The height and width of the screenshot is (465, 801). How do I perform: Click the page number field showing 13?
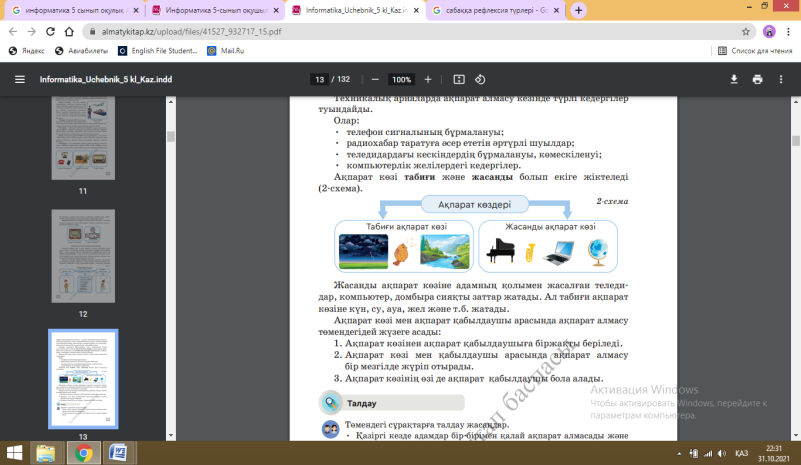[319, 79]
